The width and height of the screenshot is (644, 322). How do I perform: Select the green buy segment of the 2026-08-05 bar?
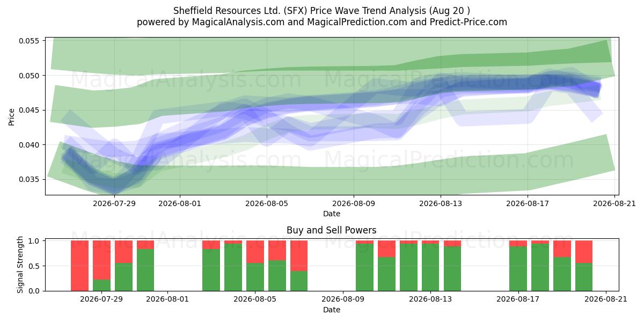[255, 277]
